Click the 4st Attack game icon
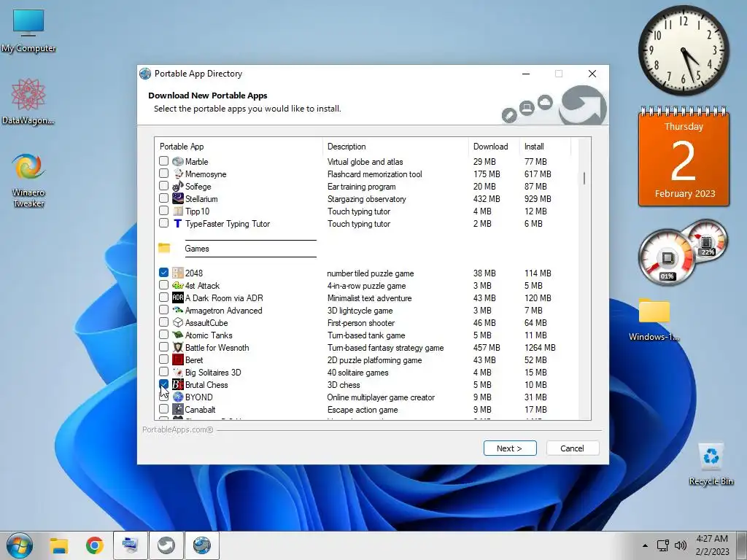 178,285
